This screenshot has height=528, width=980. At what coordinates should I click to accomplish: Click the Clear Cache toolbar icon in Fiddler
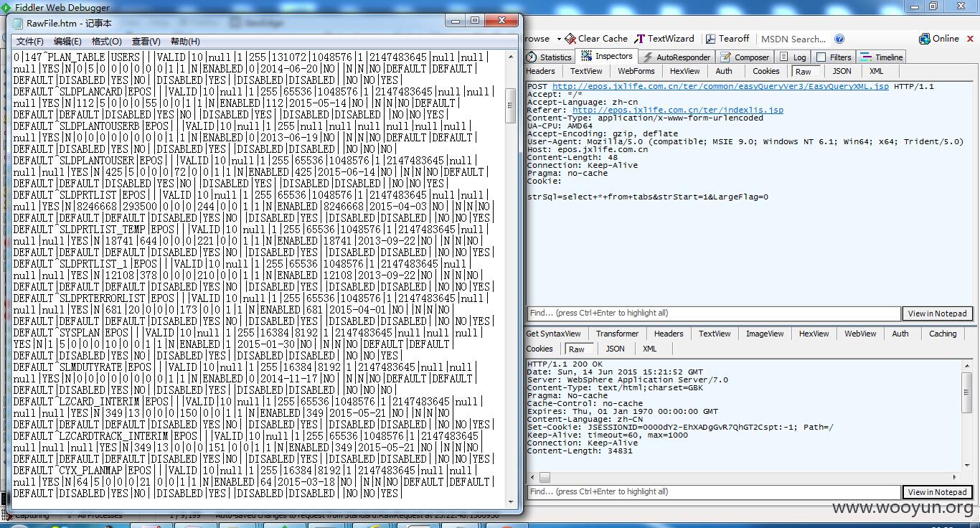click(570, 39)
